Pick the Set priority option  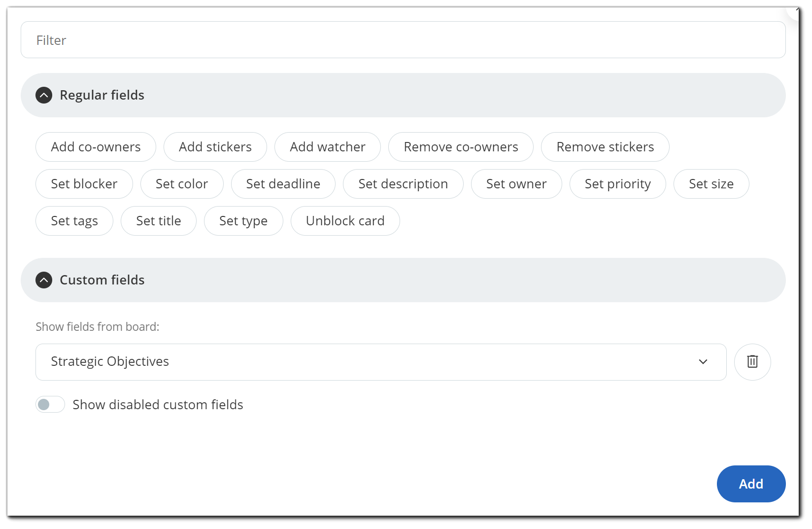tap(617, 184)
